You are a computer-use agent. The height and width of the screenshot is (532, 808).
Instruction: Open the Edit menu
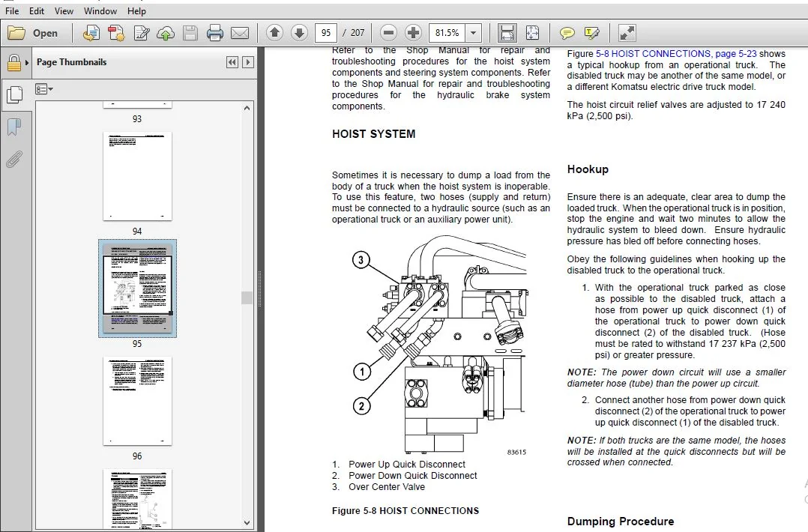(37, 10)
